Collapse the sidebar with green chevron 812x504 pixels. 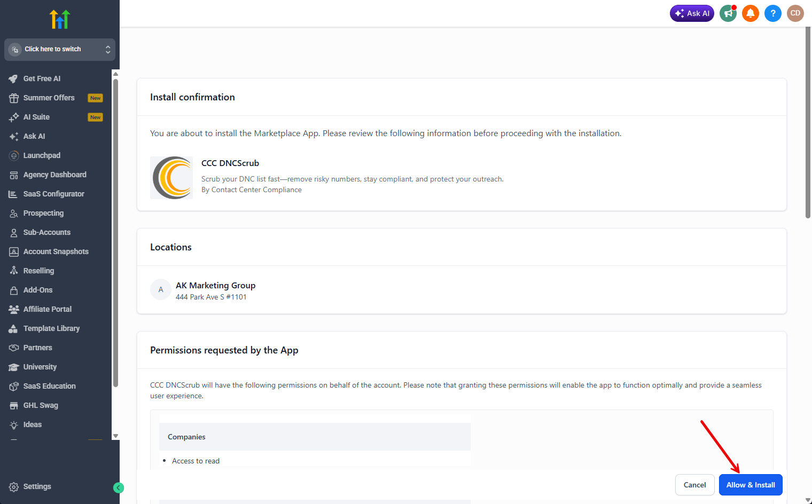point(119,487)
